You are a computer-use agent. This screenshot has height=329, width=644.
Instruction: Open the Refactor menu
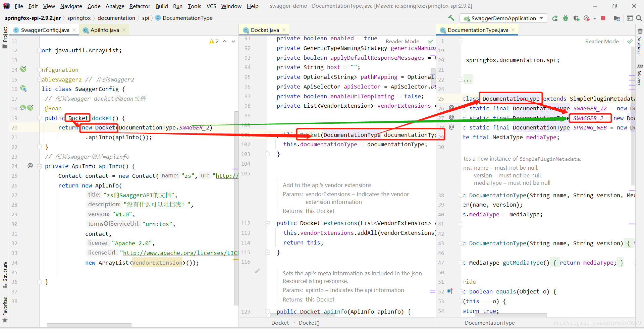tap(140, 6)
